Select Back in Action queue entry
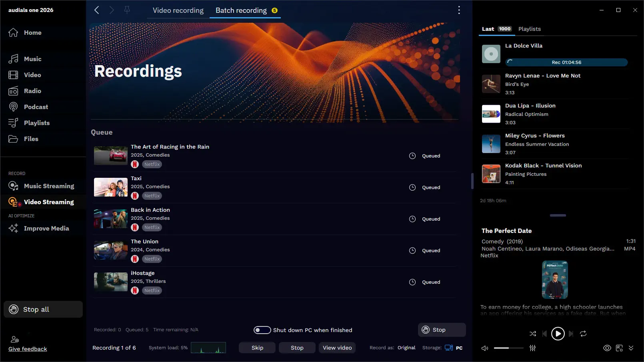This screenshot has width=644, height=362. tap(274, 219)
